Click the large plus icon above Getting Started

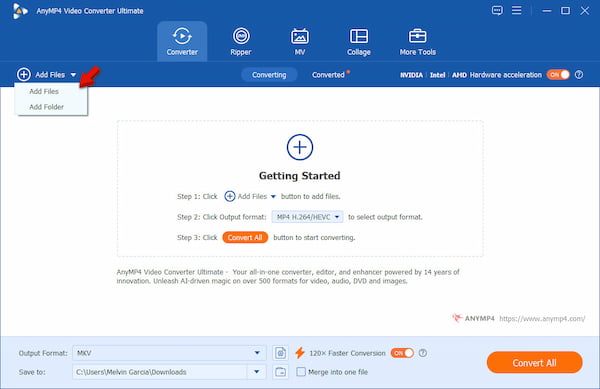coord(300,147)
